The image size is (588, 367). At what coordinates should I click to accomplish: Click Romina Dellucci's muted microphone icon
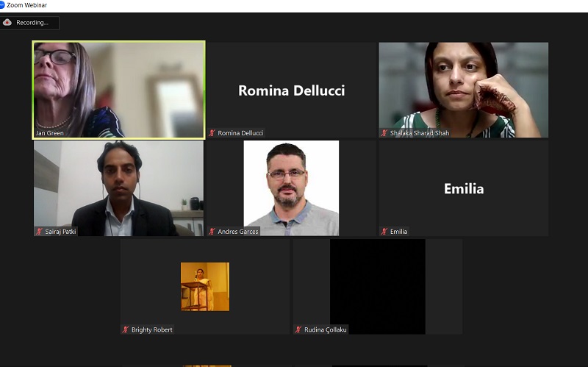click(212, 133)
